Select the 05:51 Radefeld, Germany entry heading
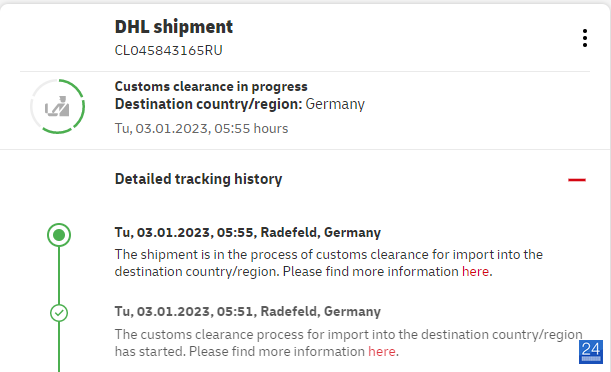The width and height of the screenshot is (611, 372). tap(247, 312)
